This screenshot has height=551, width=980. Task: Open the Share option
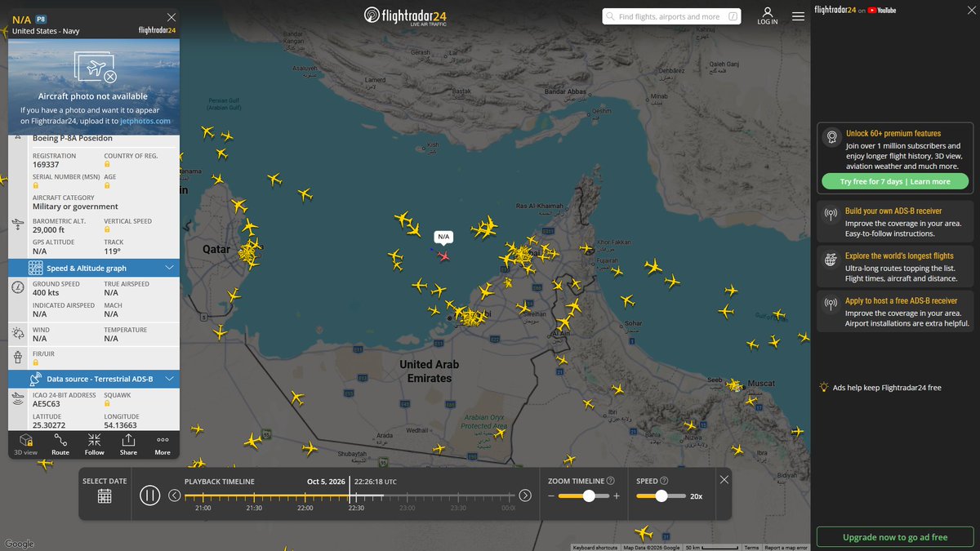(x=128, y=444)
